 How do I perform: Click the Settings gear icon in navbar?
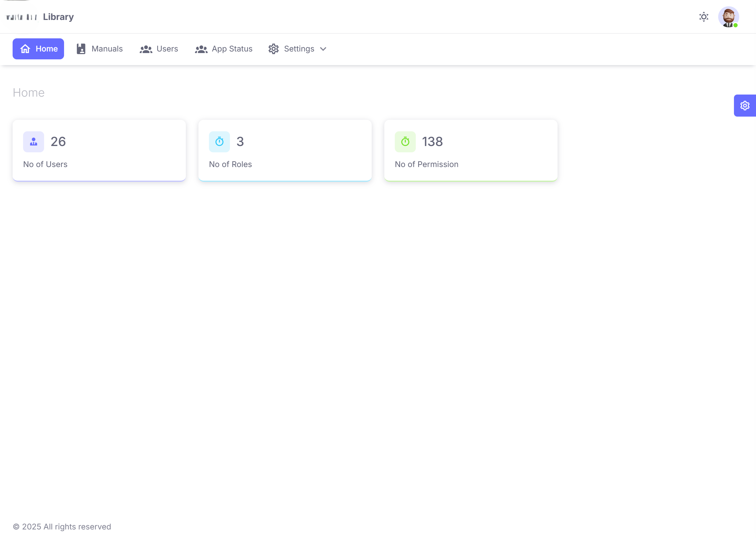pos(274,49)
